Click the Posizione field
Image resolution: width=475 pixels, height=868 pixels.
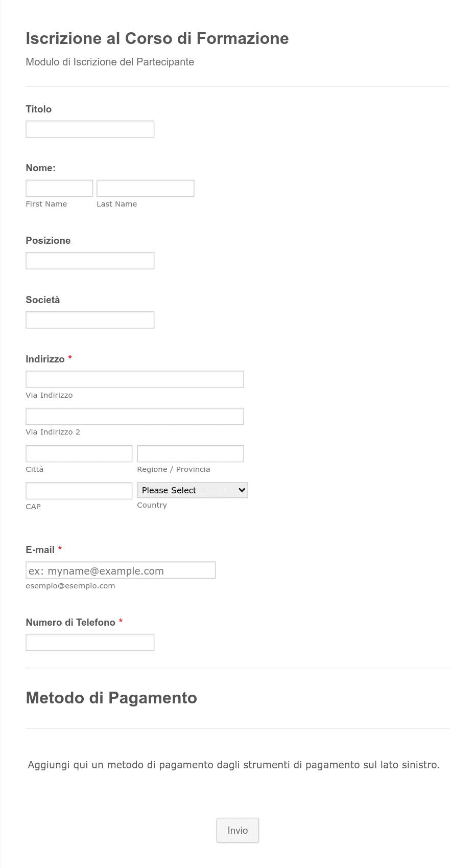[x=90, y=261]
